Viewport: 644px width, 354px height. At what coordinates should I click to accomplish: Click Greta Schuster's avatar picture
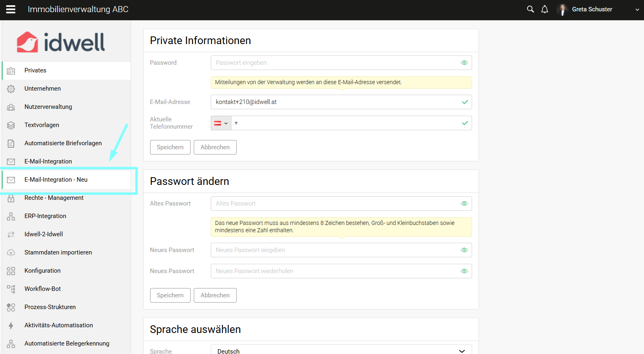[x=562, y=9]
